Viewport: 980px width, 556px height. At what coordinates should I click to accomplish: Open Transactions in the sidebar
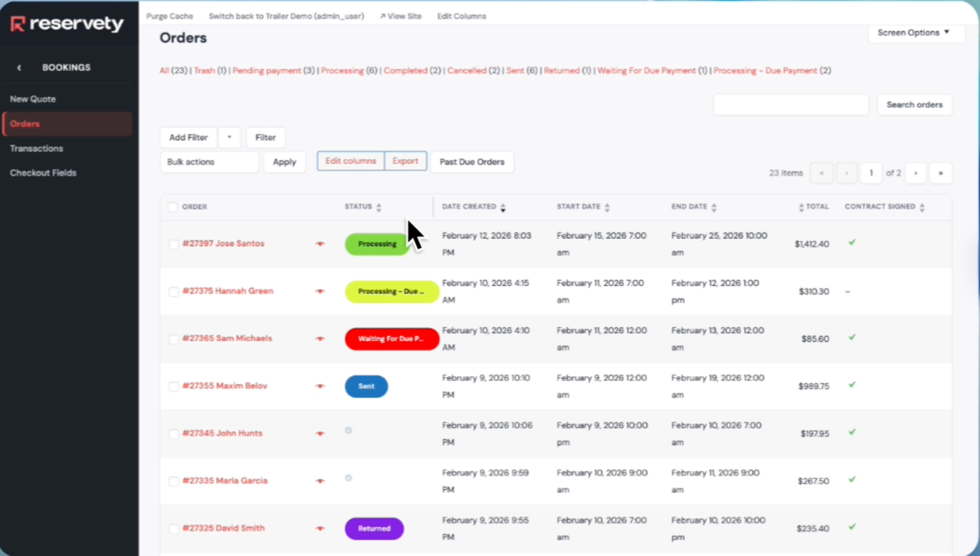click(37, 148)
